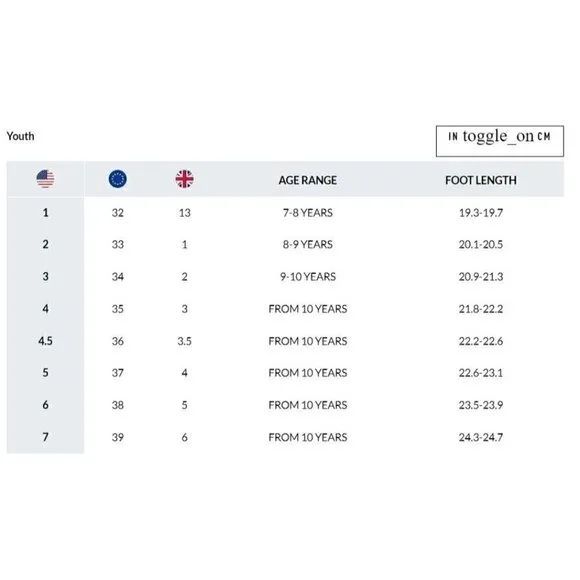The image size is (580, 580).
Task: Click foot length 24.3-24.7 cell
Action: pyautogui.click(x=481, y=437)
